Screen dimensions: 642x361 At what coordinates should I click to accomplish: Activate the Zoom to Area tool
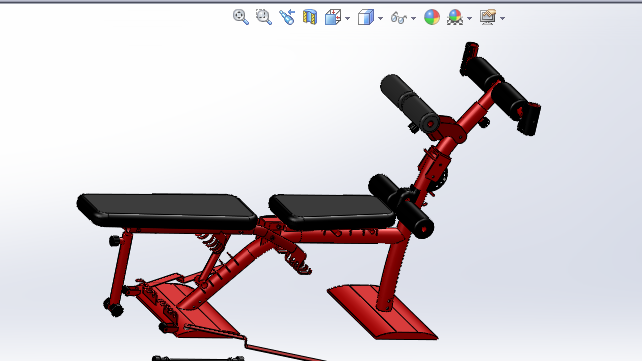(x=264, y=17)
